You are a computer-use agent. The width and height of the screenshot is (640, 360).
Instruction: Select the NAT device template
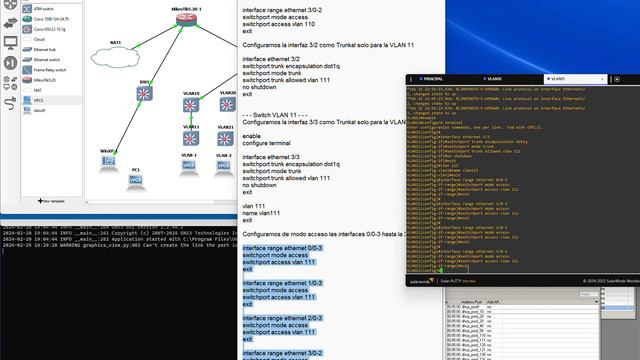[x=51, y=90]
